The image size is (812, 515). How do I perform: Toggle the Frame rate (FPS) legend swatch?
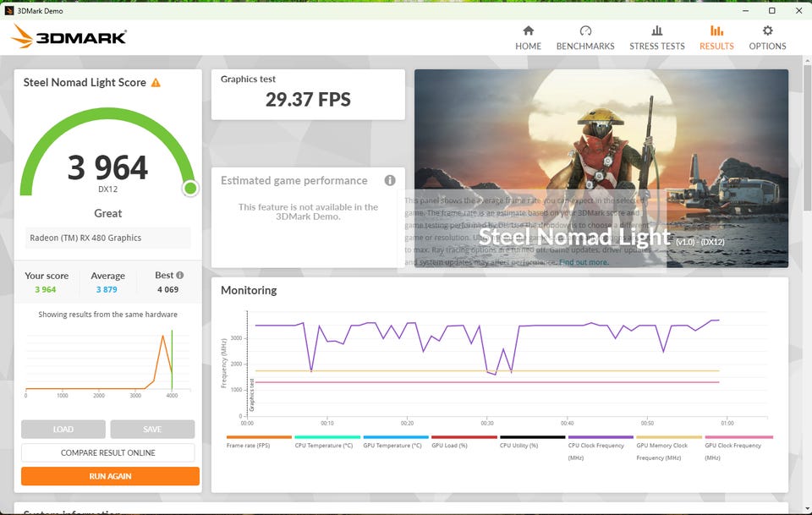(x=259, y=437)
